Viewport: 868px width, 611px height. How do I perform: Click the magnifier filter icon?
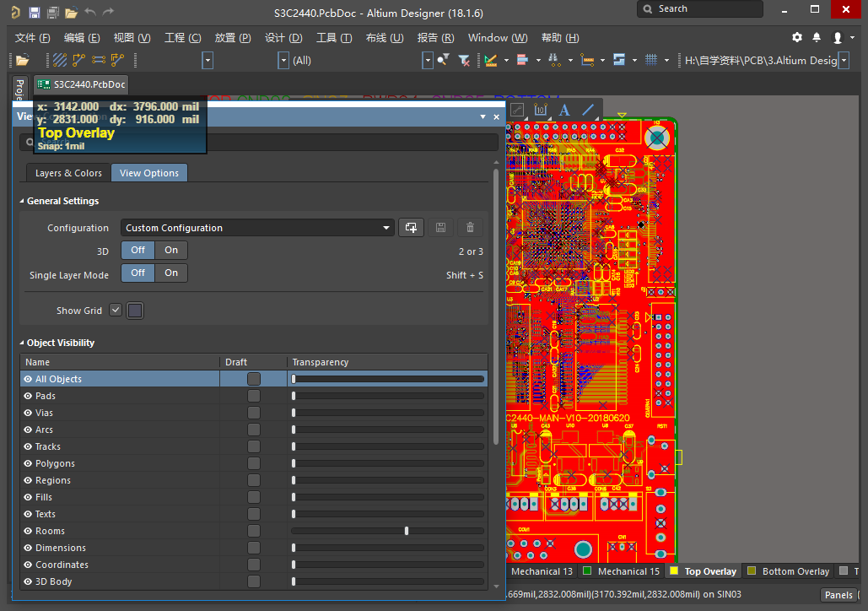tap(443, 60)
